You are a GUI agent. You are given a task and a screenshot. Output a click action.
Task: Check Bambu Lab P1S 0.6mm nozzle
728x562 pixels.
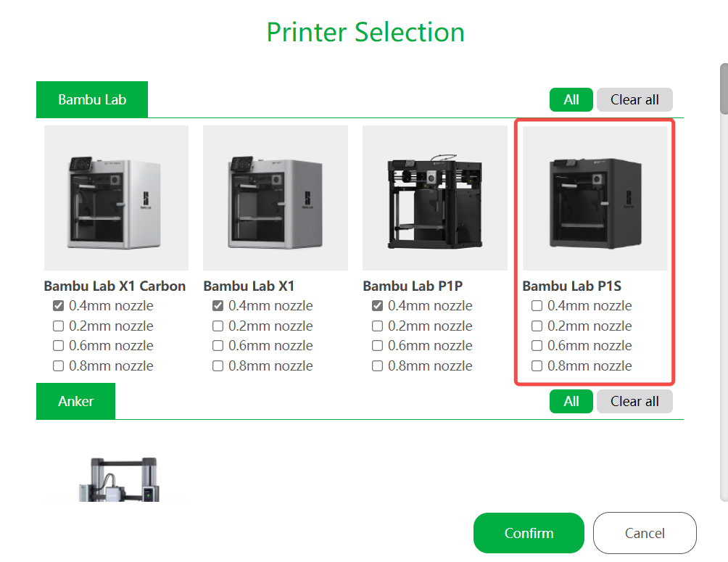[x=537, y=346]
